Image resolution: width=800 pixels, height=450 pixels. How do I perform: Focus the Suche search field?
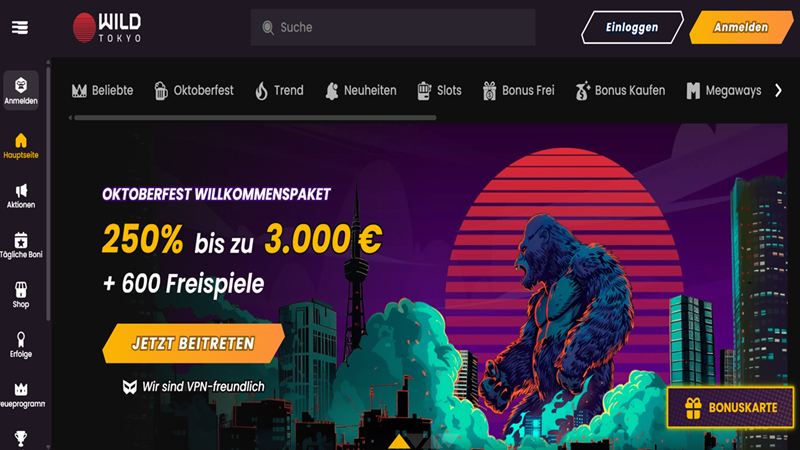[393, 27]
